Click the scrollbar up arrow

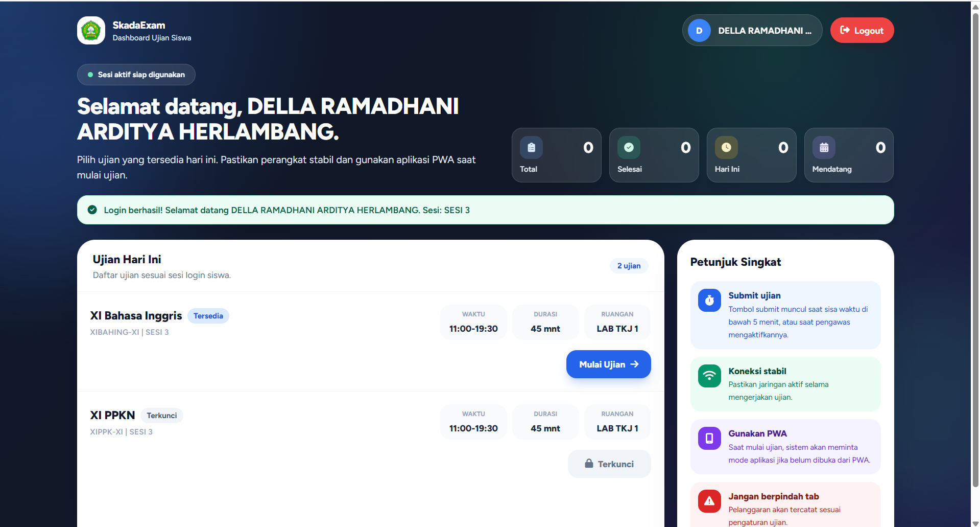click(x=975, y=6)
